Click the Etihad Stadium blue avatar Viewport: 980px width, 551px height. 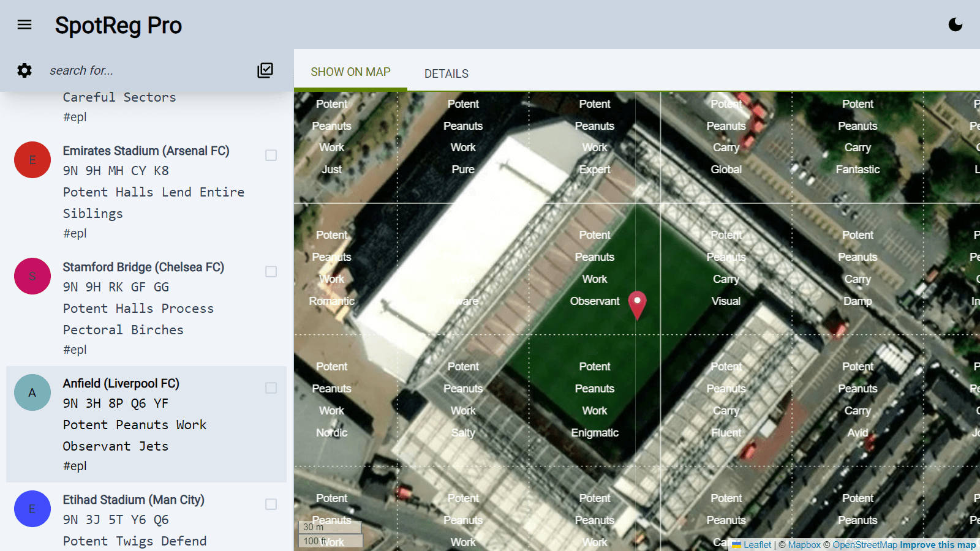(32, 509)
